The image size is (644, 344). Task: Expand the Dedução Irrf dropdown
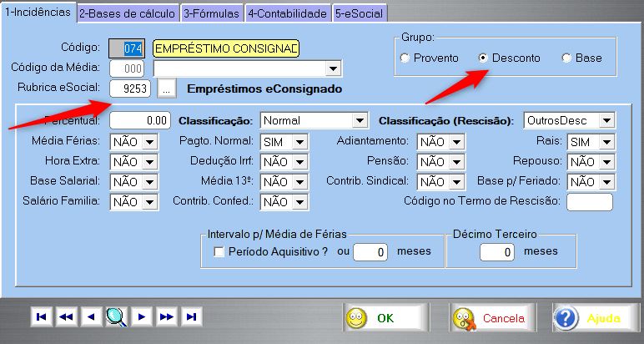pos(299,161)
